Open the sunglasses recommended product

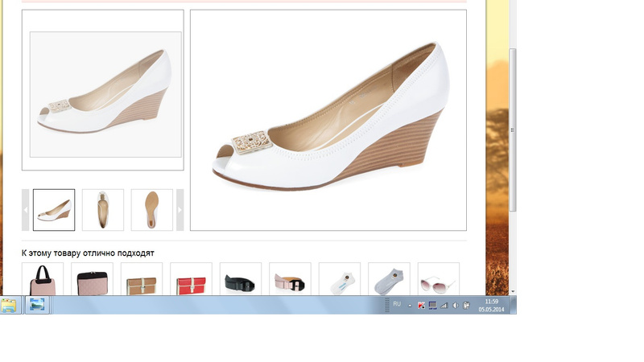point(439,280)
